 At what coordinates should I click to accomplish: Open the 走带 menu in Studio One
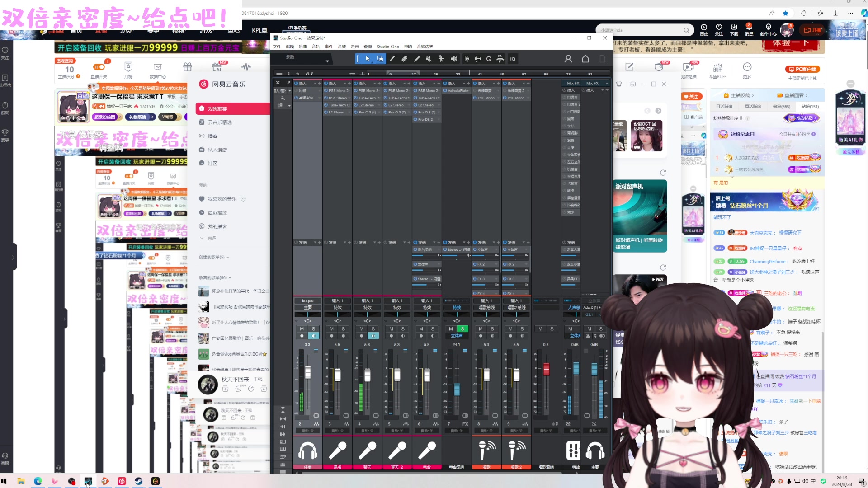pyautogui.click(x=355, y=47)
